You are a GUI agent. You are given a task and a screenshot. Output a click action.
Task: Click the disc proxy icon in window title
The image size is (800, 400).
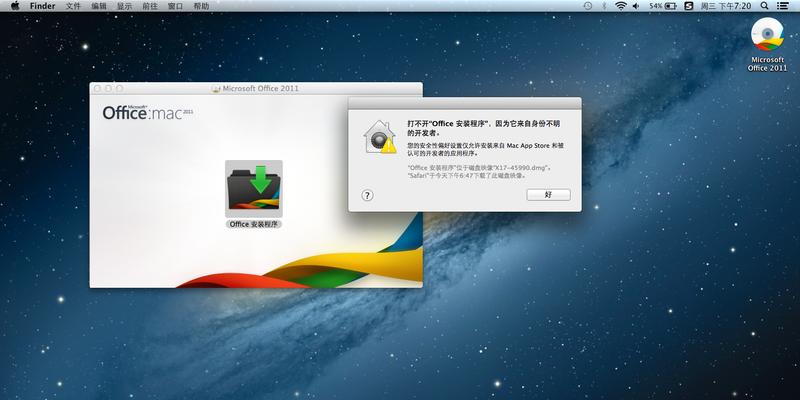pyautogui.click(x=216, y=89)
